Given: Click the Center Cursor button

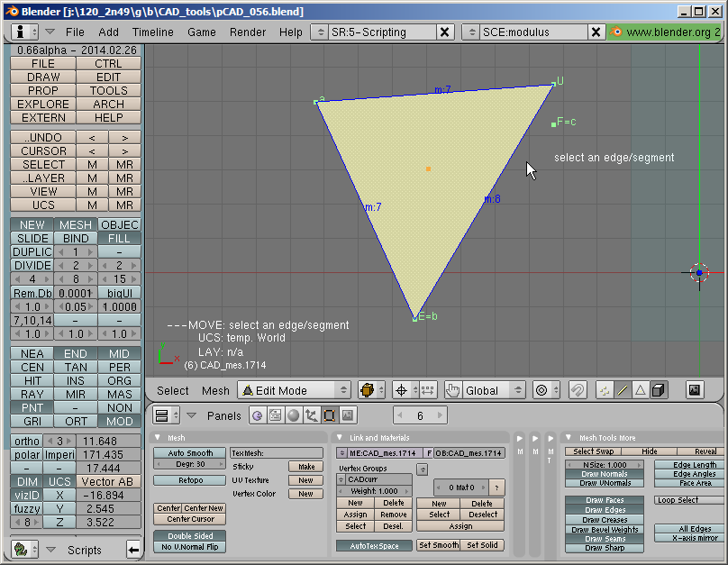Looking at the screenshot, I should (190, 519).
